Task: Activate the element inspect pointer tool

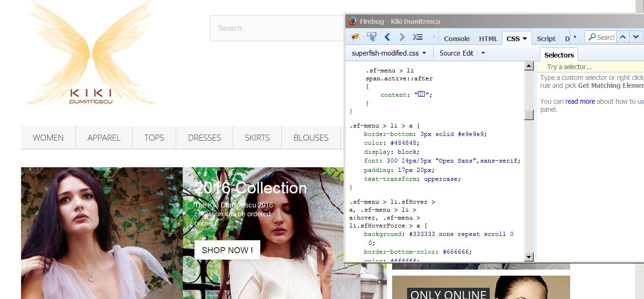Action: (372, 37)
